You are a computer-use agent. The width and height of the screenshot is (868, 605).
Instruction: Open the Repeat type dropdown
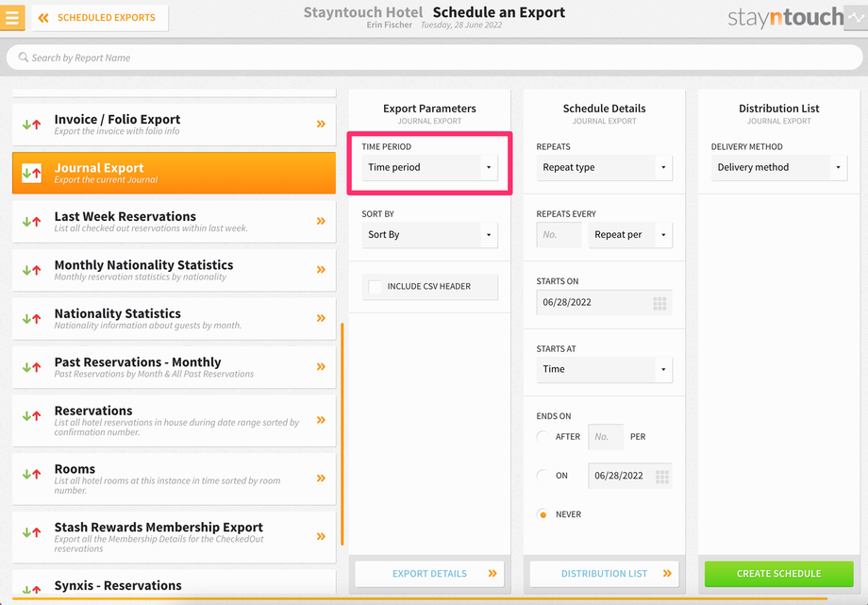tap(605, 167)
